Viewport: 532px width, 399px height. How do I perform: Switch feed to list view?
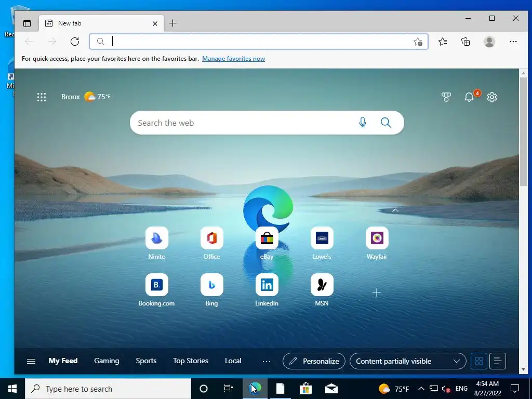click(x=497, y=361)
